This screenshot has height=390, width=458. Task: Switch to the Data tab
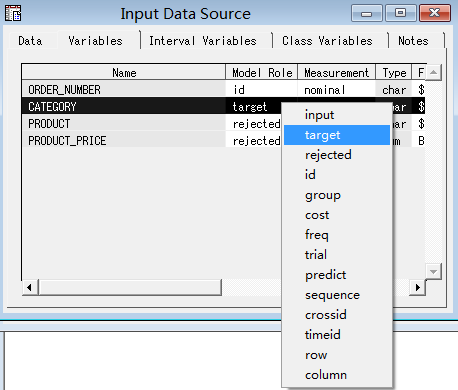30,41
